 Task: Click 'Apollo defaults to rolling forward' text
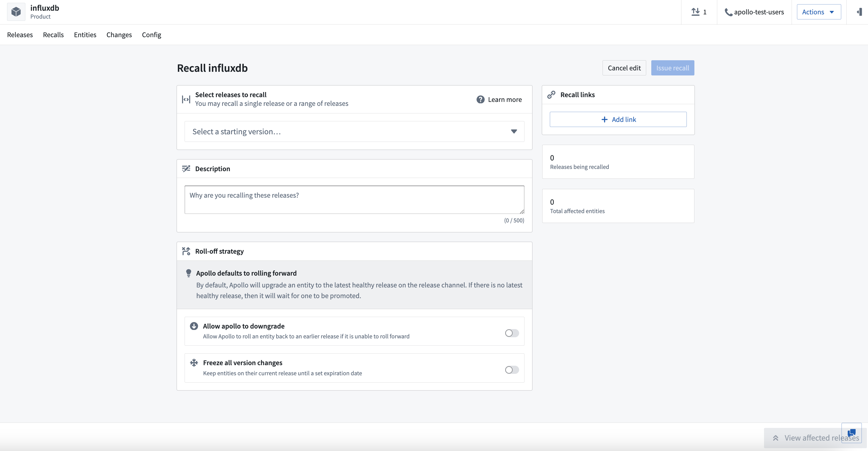tap(246, 273)
